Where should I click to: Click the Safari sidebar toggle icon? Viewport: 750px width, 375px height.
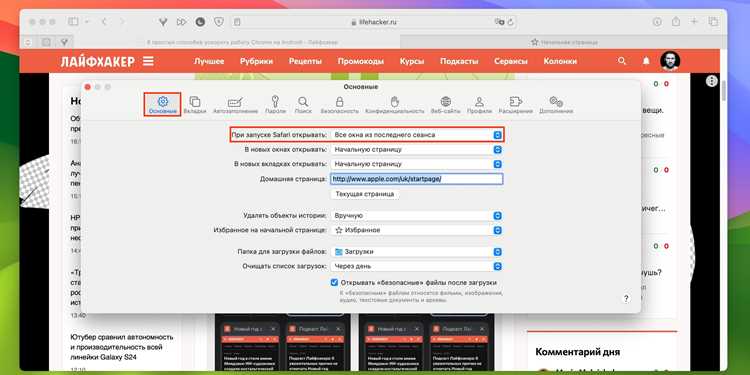tap(73, 22)
